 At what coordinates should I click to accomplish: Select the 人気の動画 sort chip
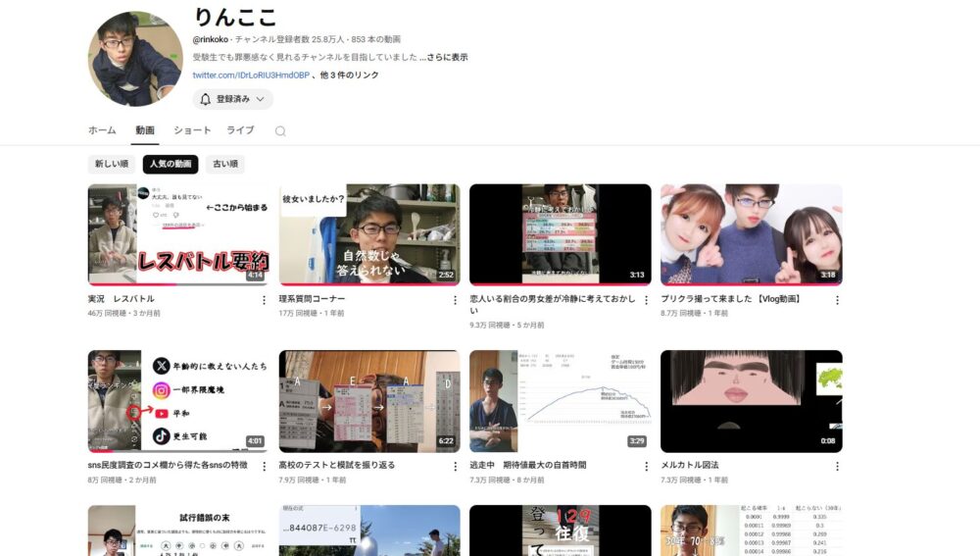pyautogui.click(x=171, y=164)
